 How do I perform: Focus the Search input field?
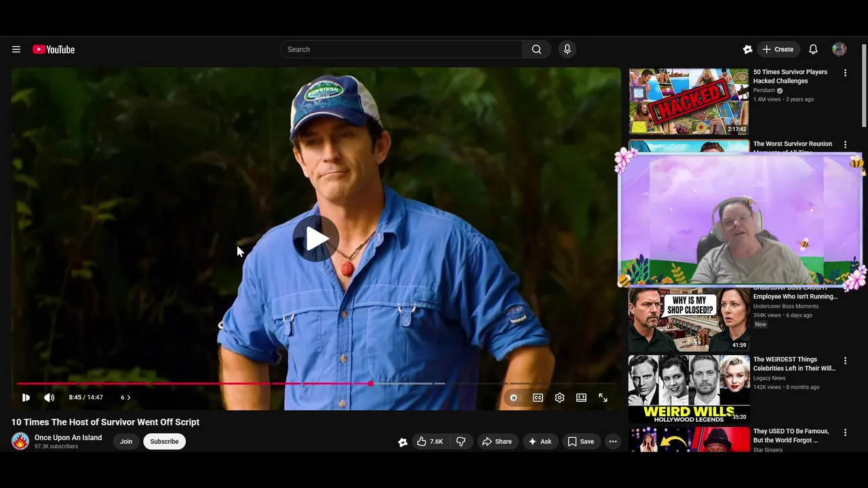pos(401,49)
